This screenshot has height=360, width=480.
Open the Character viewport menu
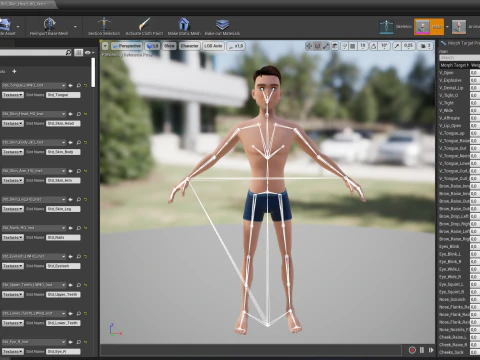click(x=189, y=46)
